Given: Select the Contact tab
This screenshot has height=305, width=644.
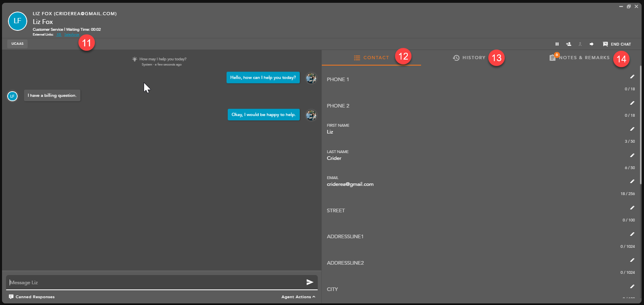Looking at the screenshot, I should click(x=371, y=58).
